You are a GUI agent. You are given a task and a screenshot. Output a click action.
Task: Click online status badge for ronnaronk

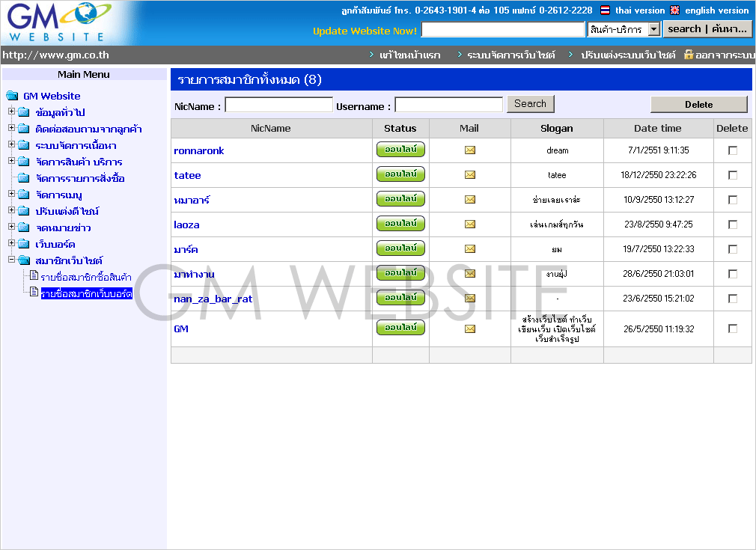[400, 150]
